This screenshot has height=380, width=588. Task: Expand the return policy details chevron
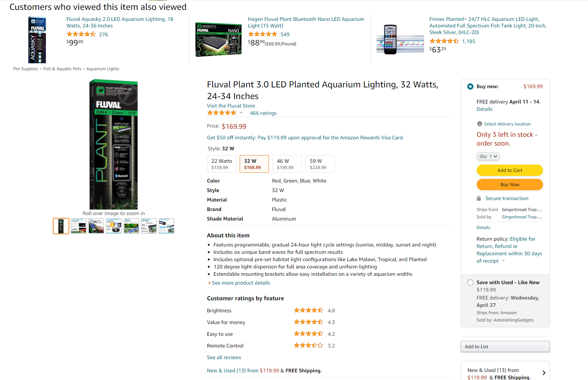pos(503,261)
